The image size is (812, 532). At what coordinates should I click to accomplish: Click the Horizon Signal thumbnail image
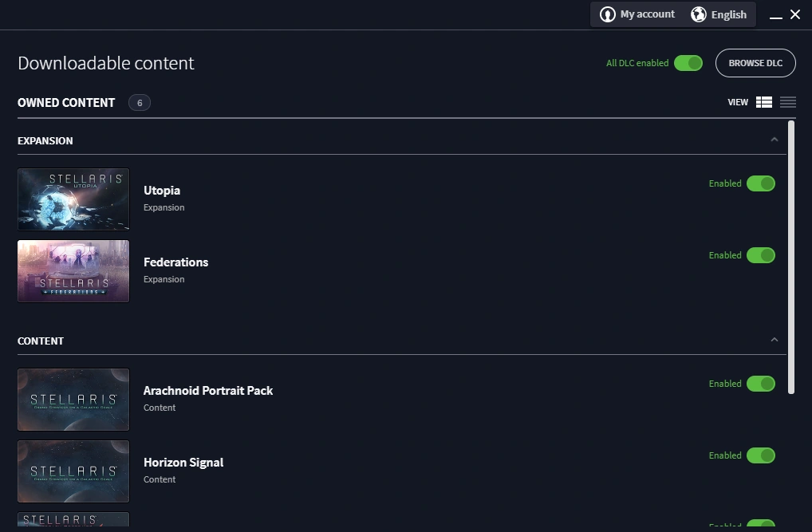point(73,471)
